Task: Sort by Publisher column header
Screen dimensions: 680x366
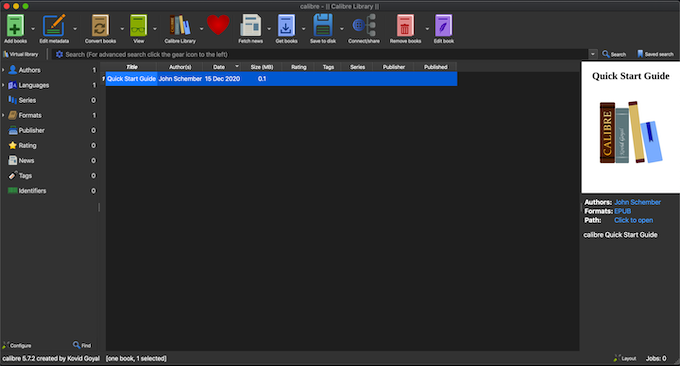Action: (394, 67)
